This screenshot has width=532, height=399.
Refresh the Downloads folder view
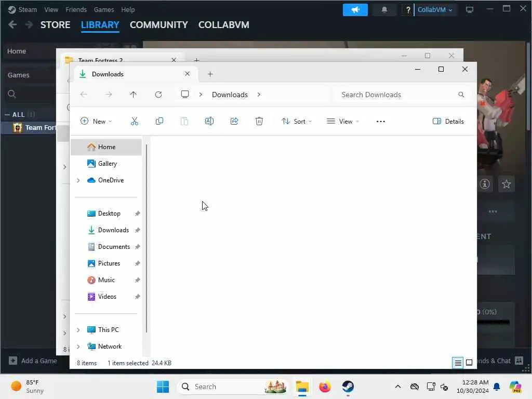pos(158,95)
